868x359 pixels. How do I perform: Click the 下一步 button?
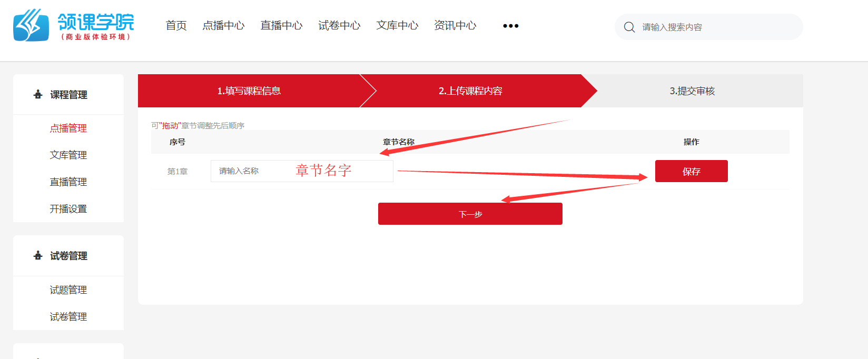(x=470, y=214)
